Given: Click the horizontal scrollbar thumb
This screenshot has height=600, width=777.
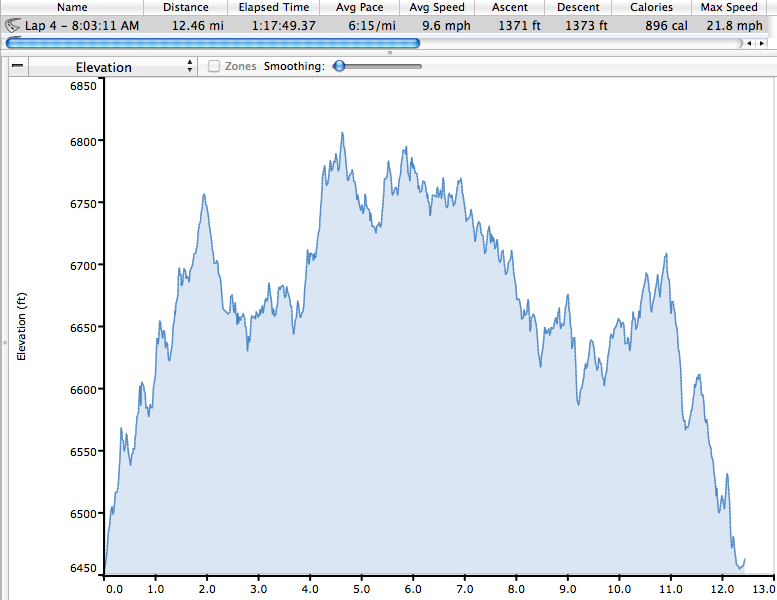Looking at the screenshot, I should pos(212,43).
